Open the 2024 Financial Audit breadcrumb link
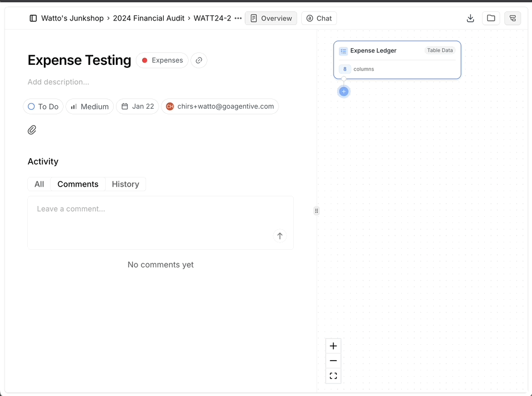The height and width of the screenshot is (396, 532). click(x=148, y=18)
